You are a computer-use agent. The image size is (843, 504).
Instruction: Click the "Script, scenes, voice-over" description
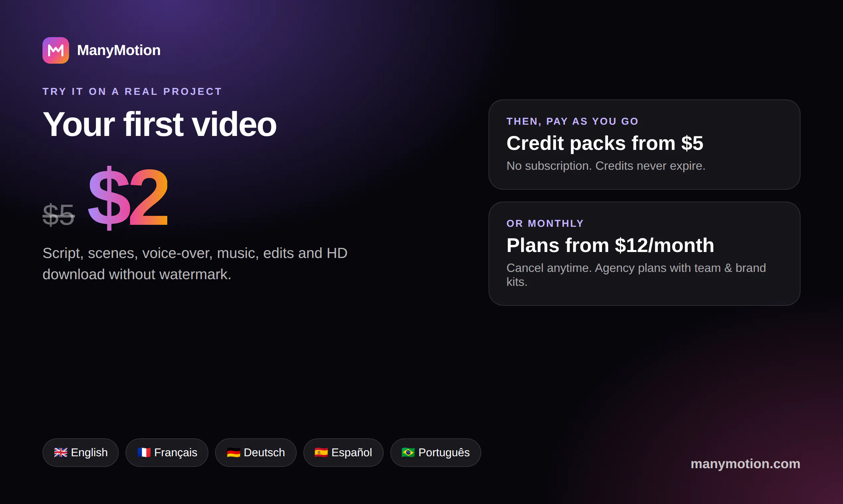click(195, 264)
